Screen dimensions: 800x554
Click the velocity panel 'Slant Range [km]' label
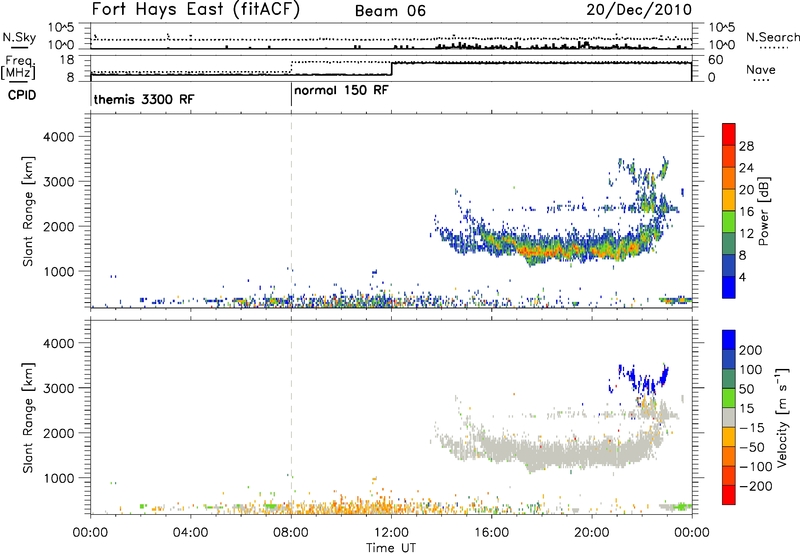click(x=28, y=417)
